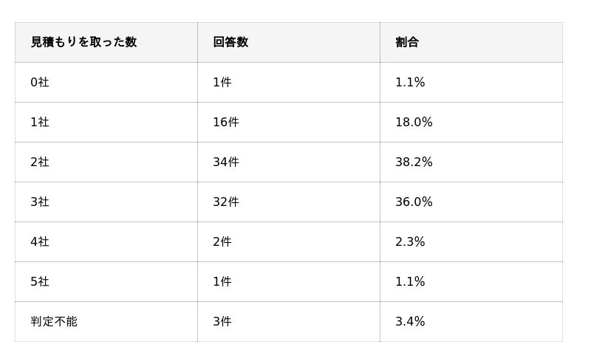Select the 4社 row label
Screen dimensions: 591x364
[x=40, y=241]
